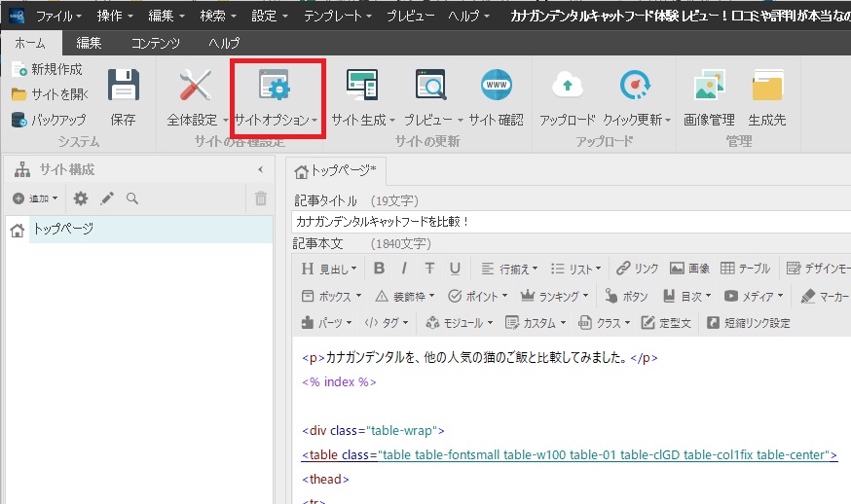Apply italic formatting with I button
Image resolution: width=851 pixels, height=504 pixels.
404,268
